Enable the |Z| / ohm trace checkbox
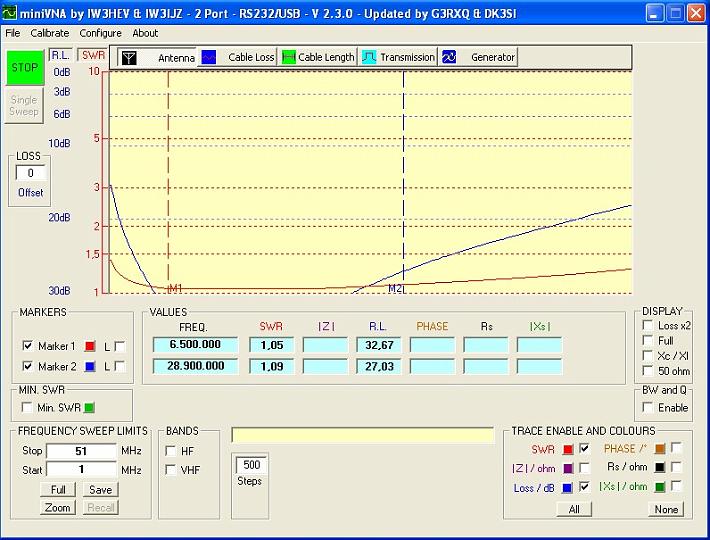Image resolution: width=710 pixels, height=540 pixels. 585,467
